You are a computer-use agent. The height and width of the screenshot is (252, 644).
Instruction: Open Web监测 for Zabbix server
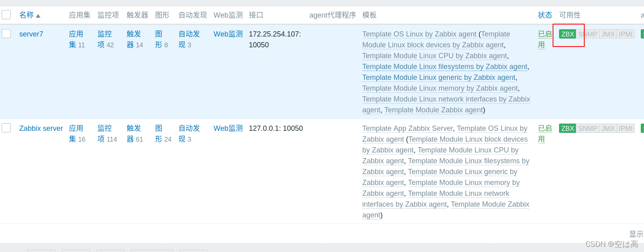coord(228,128)
